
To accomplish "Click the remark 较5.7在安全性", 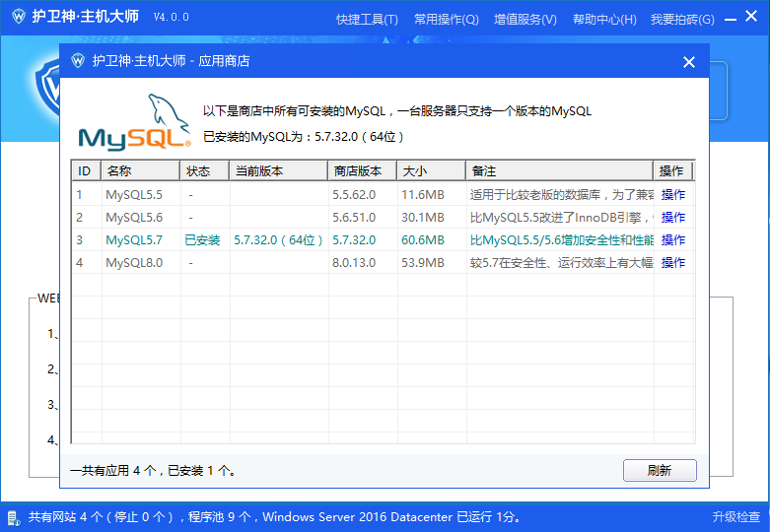I will pyautogui.click(x=562, y=263).
